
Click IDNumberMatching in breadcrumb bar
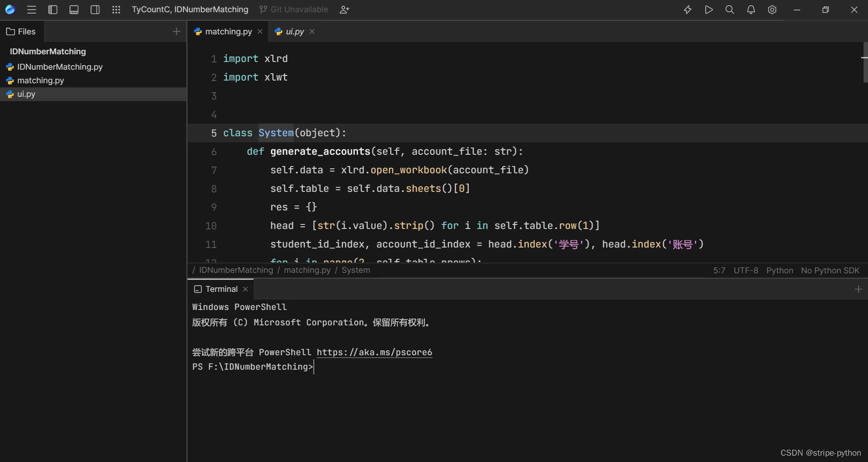pyautogui.click(x=236, y=270)
